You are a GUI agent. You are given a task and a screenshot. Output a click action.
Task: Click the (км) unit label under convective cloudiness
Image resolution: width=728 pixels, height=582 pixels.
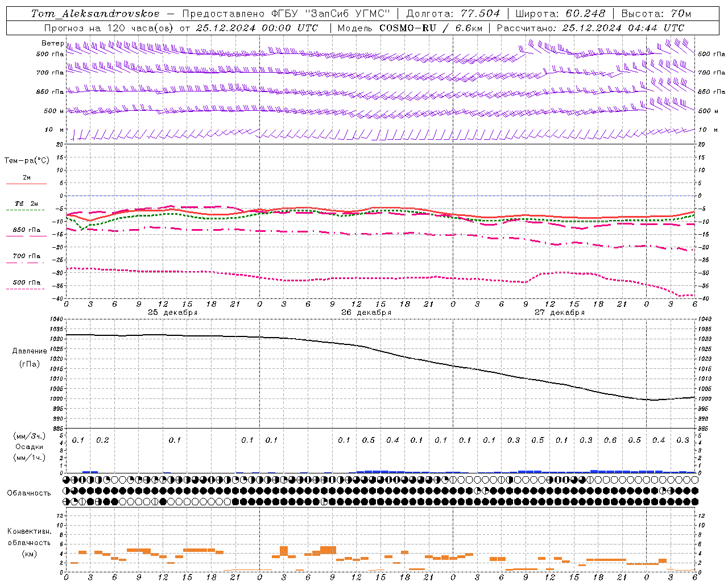pyautogui.click(x=29, y=554)
